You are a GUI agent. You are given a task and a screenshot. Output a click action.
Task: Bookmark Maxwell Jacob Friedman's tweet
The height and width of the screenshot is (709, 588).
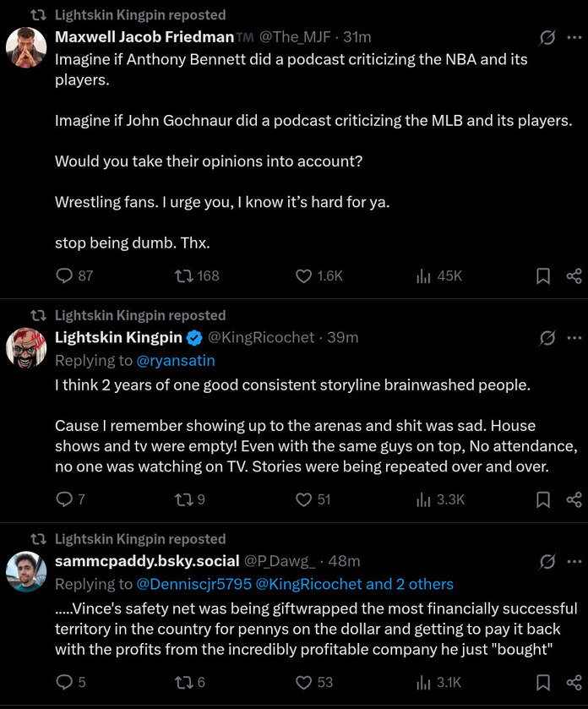click(543, 275)
